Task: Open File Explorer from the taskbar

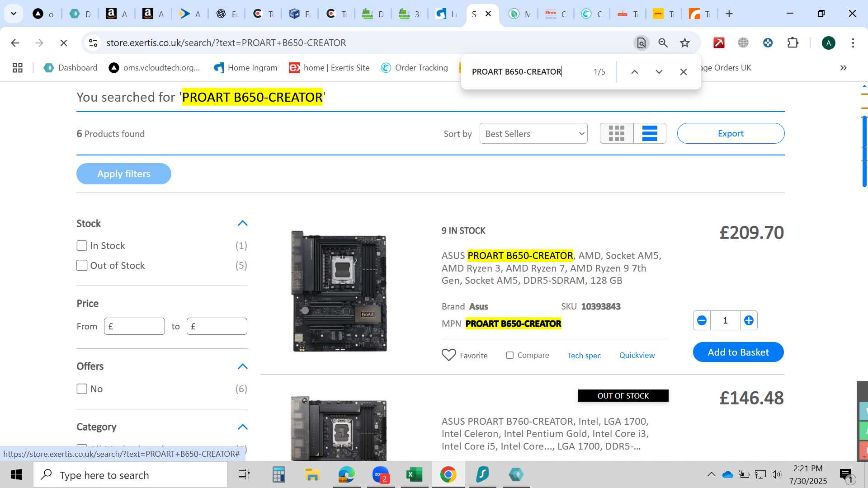Action: coord(312,475)
